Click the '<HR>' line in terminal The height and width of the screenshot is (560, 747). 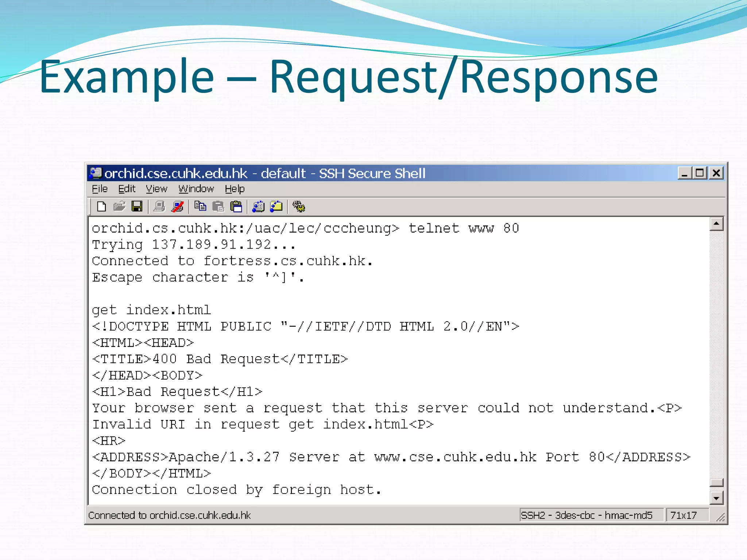[x=109, y=441]
